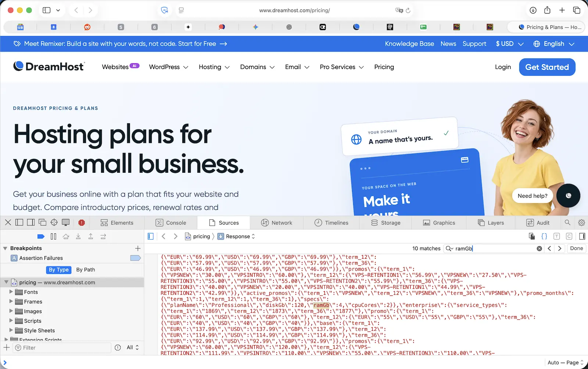Toggle type information T icon
This screenshot has height=369, width=588.
[x=557, y=236]
